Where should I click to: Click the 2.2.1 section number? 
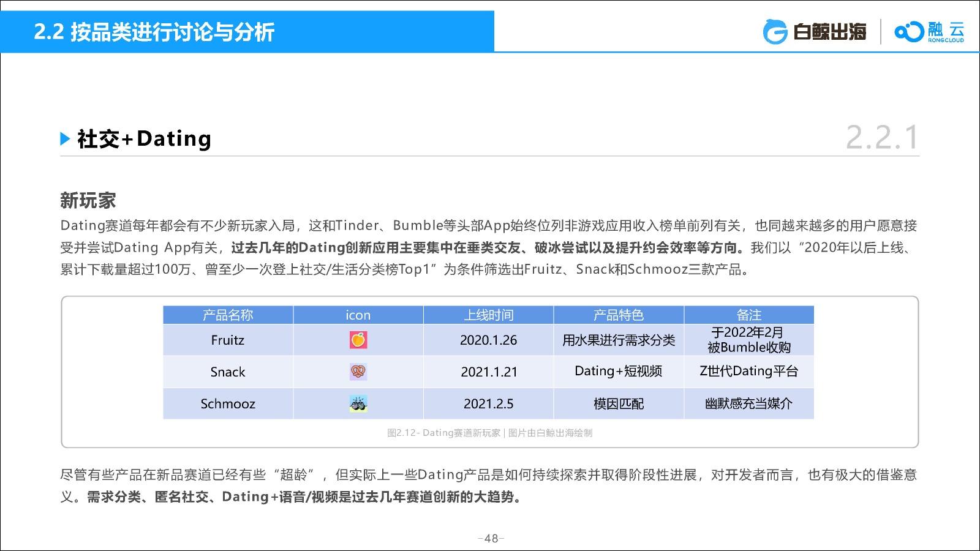click(x=882, y=137)
